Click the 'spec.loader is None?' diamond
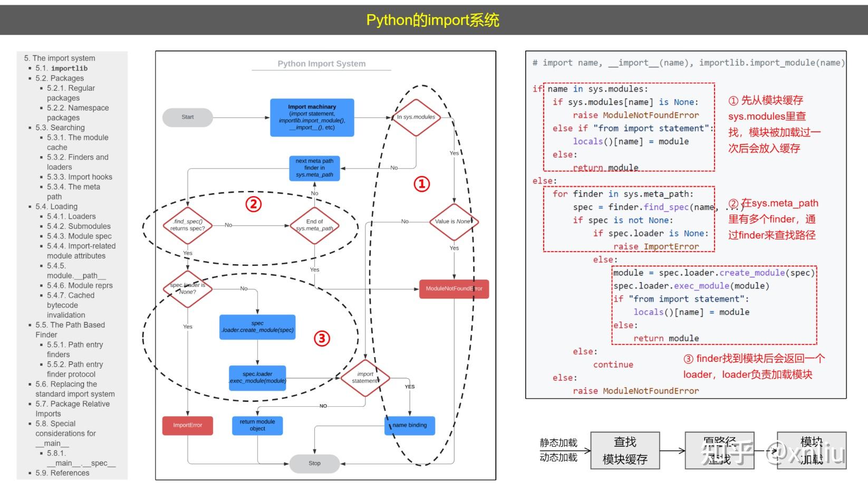868x489 pixels. (187, 290)
